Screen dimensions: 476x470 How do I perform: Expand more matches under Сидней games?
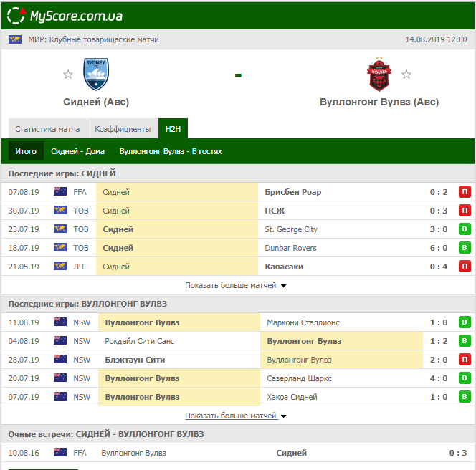coord(236,285)
